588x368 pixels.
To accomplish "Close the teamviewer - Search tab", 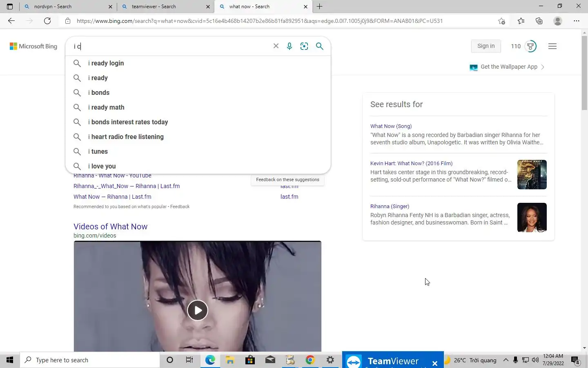I will pos(208,7).
